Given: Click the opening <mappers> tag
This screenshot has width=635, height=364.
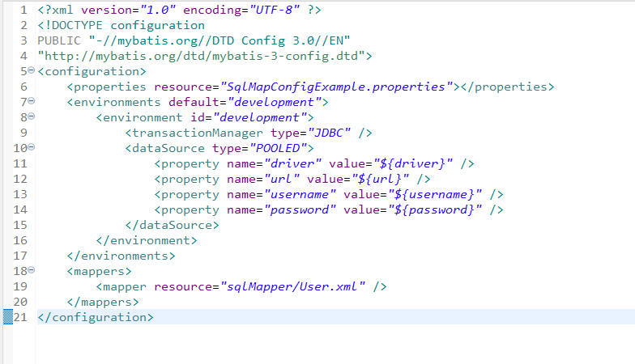Looking at the screenshot, I should (x=99, y=271).
